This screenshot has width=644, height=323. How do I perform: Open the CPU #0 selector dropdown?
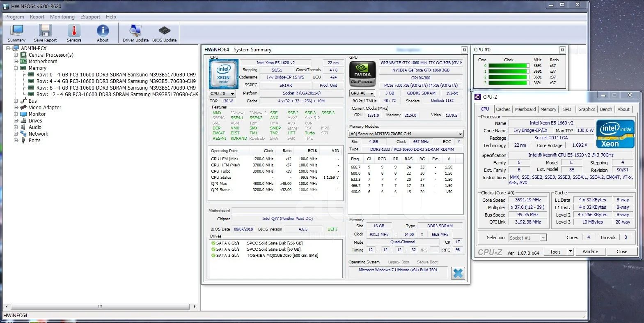tap(222, 94)
